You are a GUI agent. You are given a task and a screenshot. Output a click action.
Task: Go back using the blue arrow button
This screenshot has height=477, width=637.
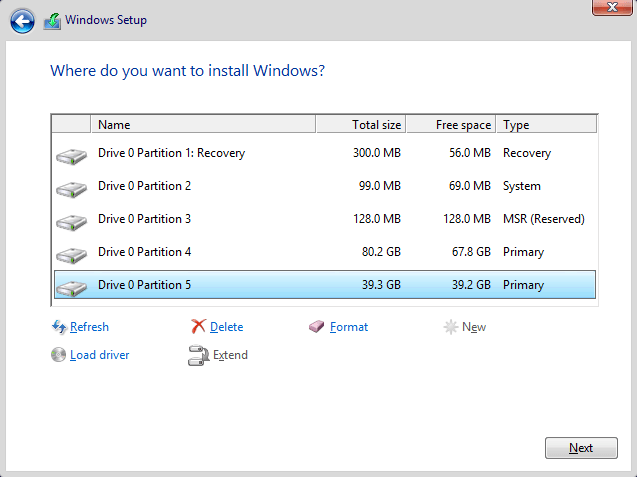(x=22, y=21)
